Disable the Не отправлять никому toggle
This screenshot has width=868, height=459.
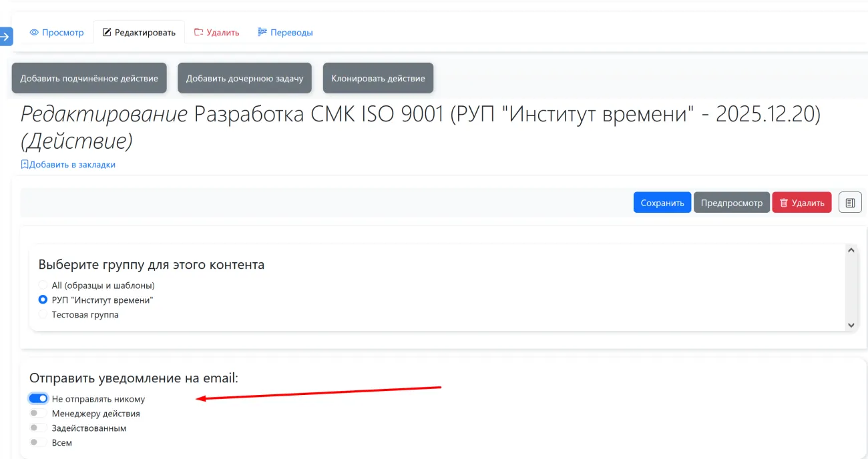pos(38,399)
